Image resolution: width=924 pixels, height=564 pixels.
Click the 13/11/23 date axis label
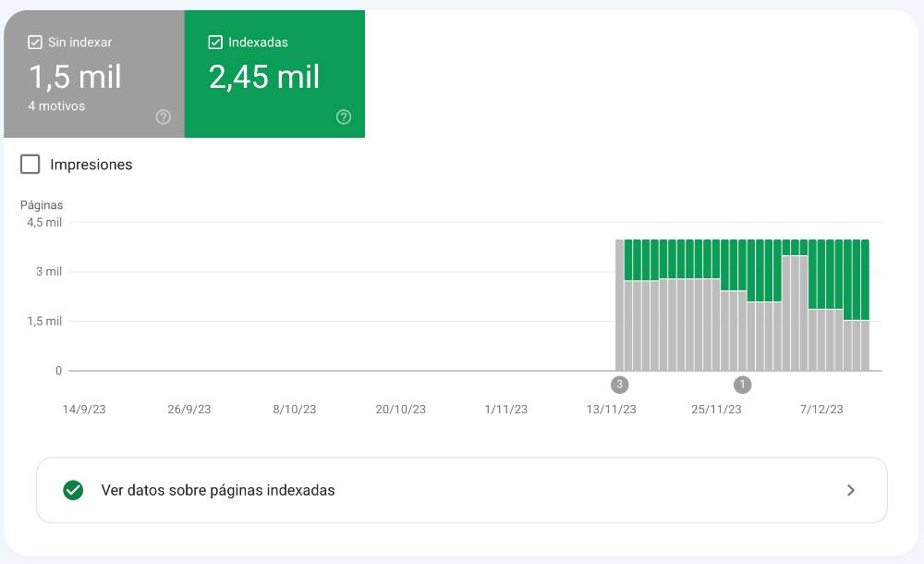[612, 410]
